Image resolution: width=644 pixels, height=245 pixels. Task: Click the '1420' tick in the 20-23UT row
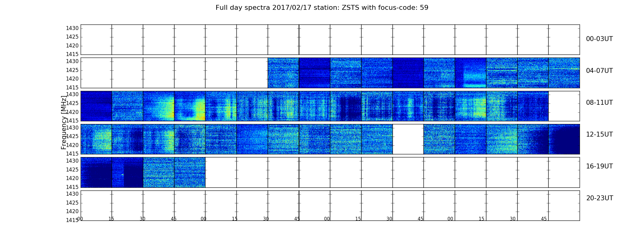72,211
